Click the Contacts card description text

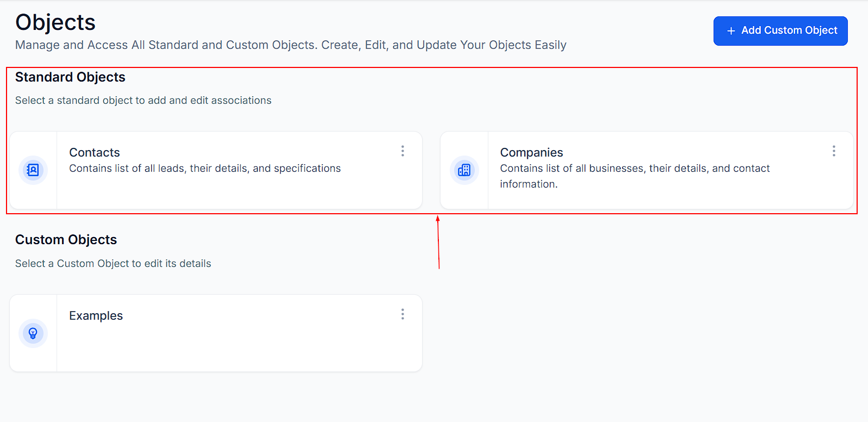[x=204, y=169]
